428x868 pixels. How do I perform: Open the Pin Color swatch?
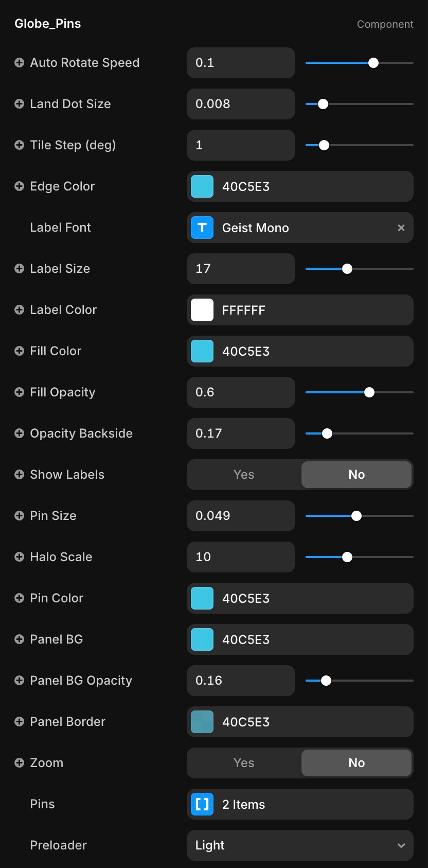(202, 598)
